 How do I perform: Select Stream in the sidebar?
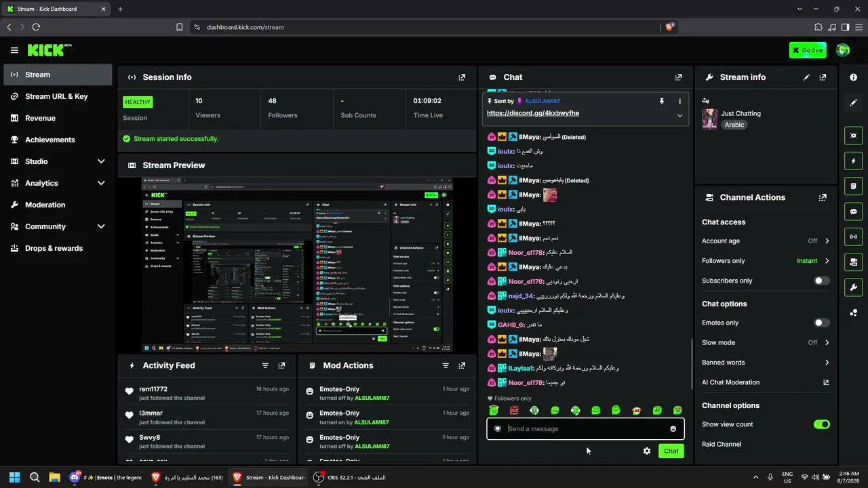(x=58, y=75)
